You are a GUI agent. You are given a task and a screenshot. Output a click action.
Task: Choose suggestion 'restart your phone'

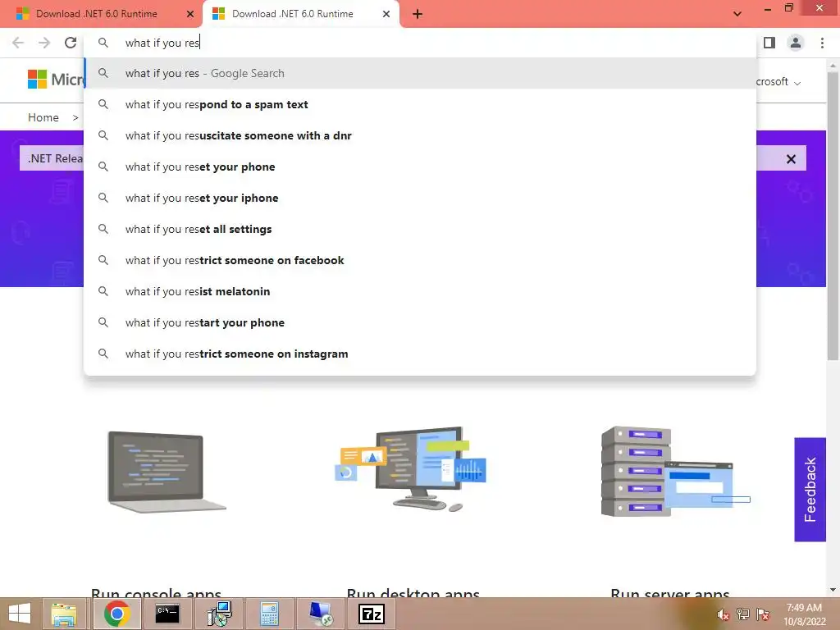[421, 322]
